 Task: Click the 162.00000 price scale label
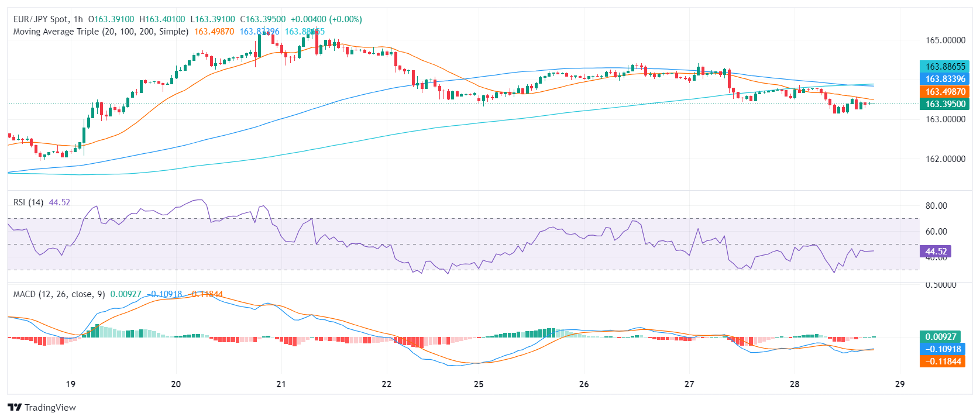945,159
